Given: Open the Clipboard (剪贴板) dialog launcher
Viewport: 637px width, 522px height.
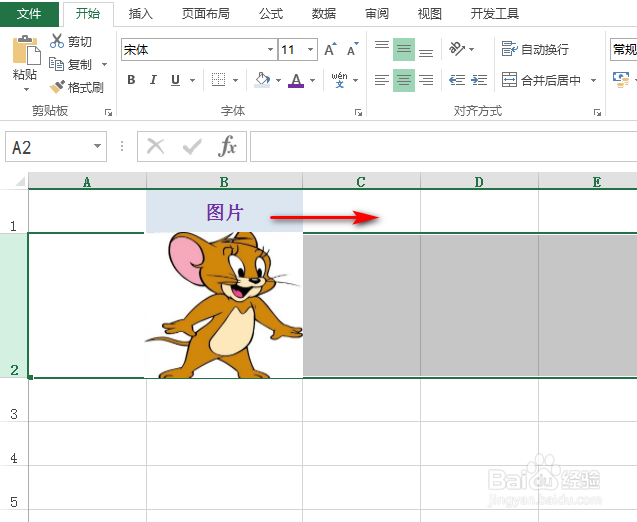Looking at the screenshot, I should click(x=108, y=112).
